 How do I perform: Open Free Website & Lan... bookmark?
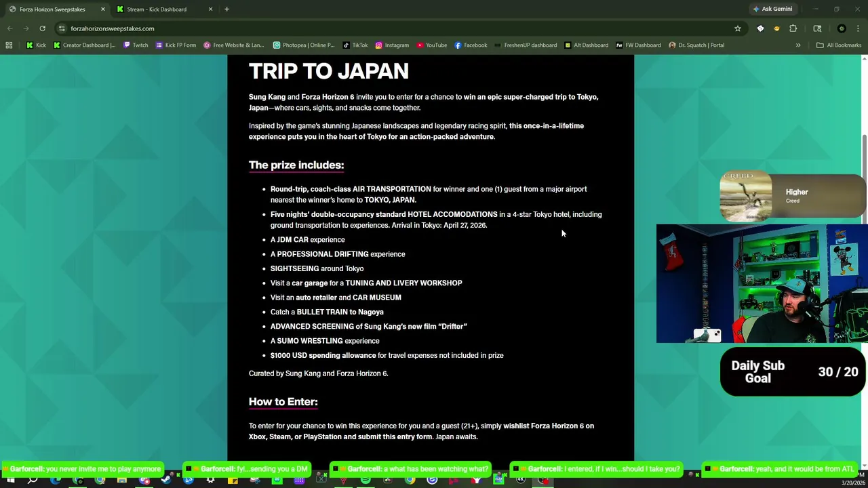click(234, 45)
